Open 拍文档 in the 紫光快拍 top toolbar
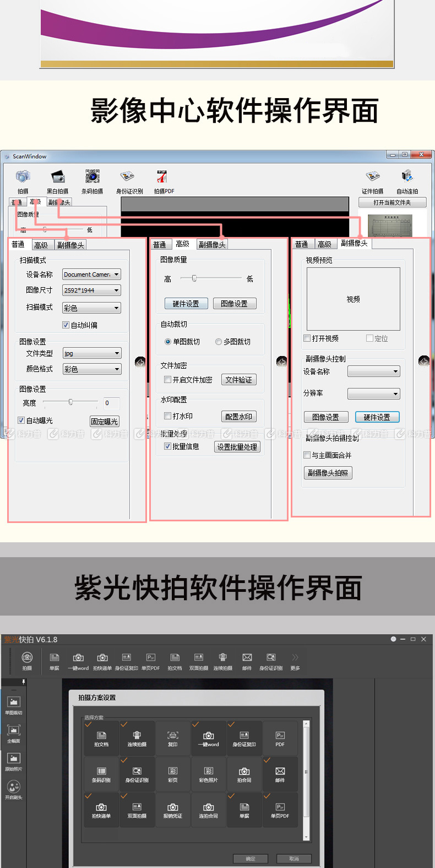 pos(175,662)
